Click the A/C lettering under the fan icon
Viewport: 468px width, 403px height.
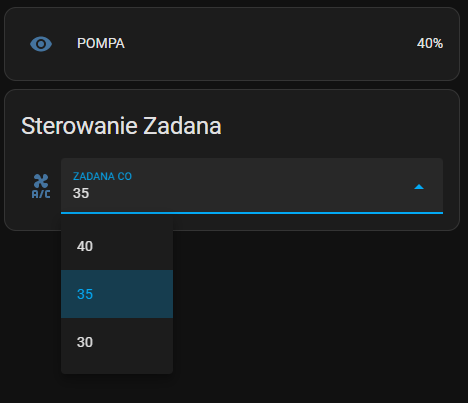click(x=41, y=194)
